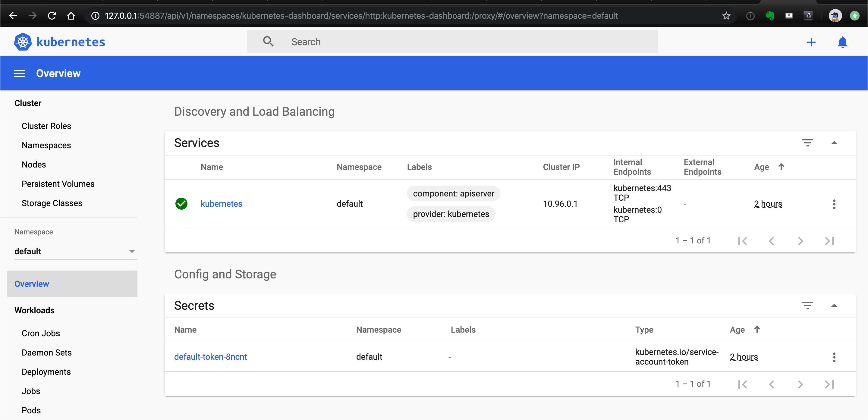Open the default namespace dropdown
868x420 pixels.
[x=75, y=251]
